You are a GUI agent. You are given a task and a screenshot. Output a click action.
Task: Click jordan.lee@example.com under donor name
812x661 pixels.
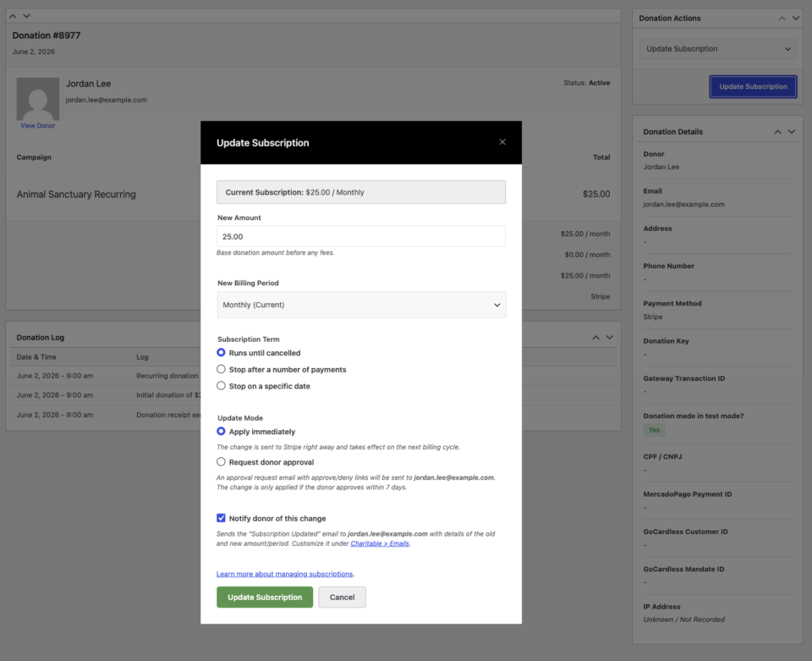click(107, 100)
